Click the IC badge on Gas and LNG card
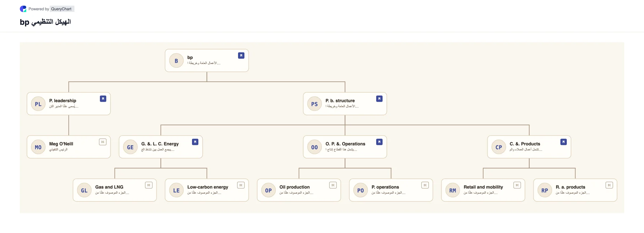The height and width of the screenshot is (233, 644). point(149,185)
